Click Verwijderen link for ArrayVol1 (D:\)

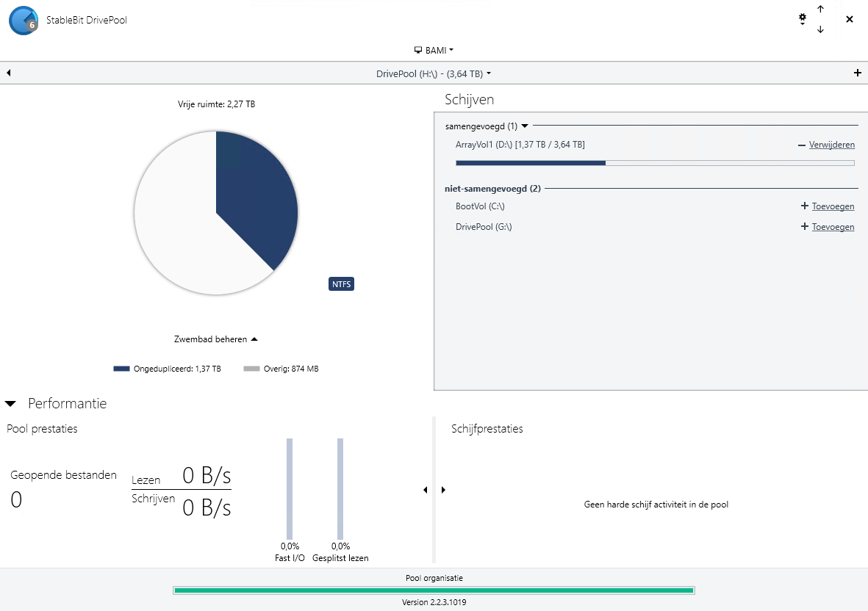[x=831, y=145]
